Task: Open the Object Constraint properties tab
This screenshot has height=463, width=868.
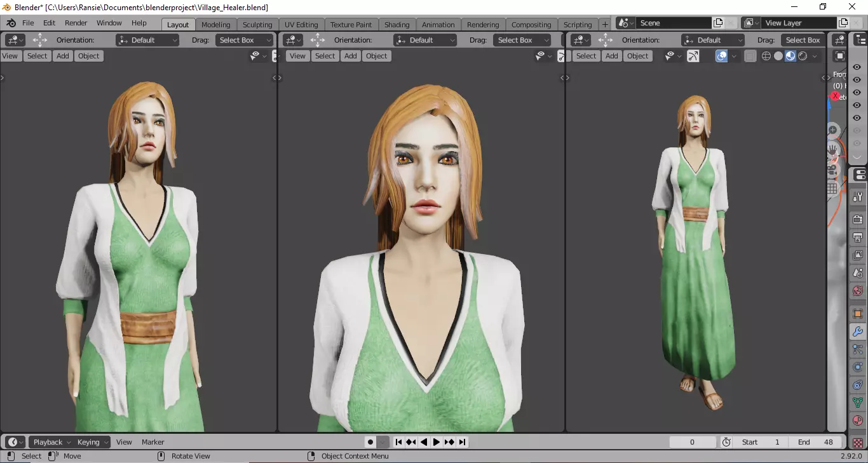Action: pos(858,385)
